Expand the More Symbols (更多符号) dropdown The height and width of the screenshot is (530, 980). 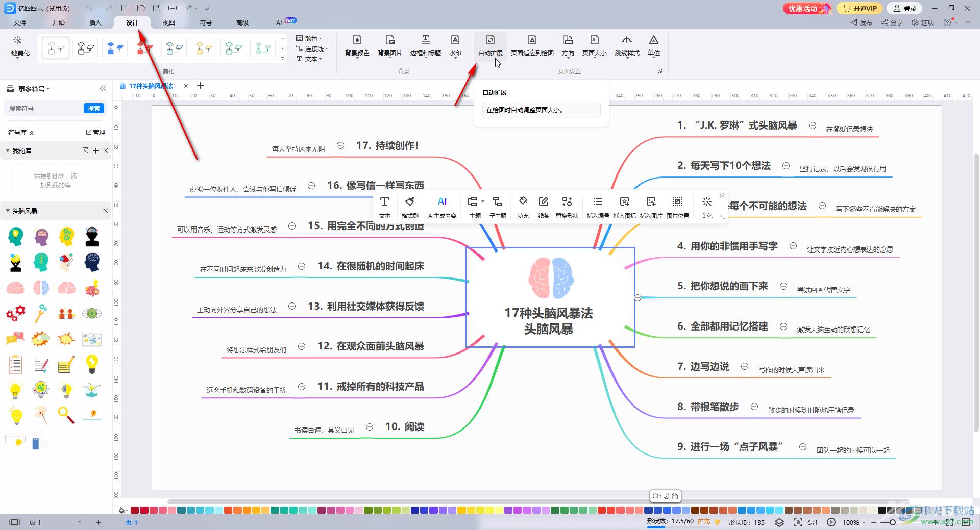pyautogui.click(x=34, y=89)
